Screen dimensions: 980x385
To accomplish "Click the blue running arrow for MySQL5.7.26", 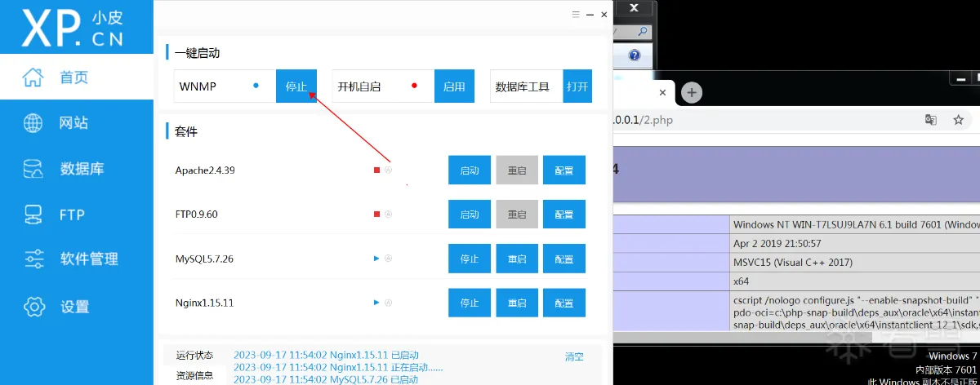I will click(377, 259).
